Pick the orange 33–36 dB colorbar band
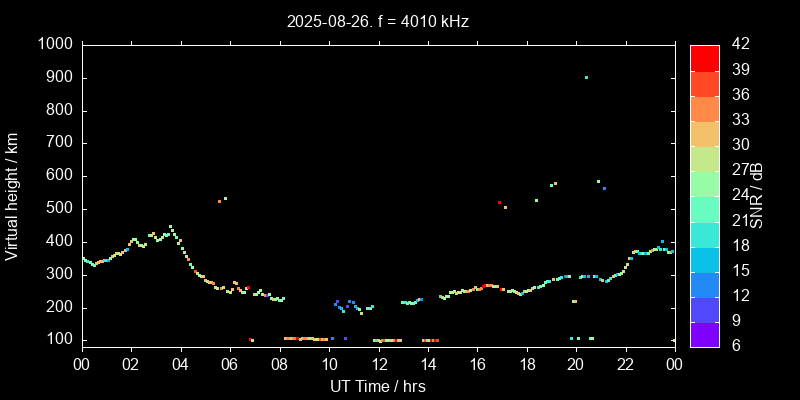This screenshot has height=400, width=800. [704, 108]
